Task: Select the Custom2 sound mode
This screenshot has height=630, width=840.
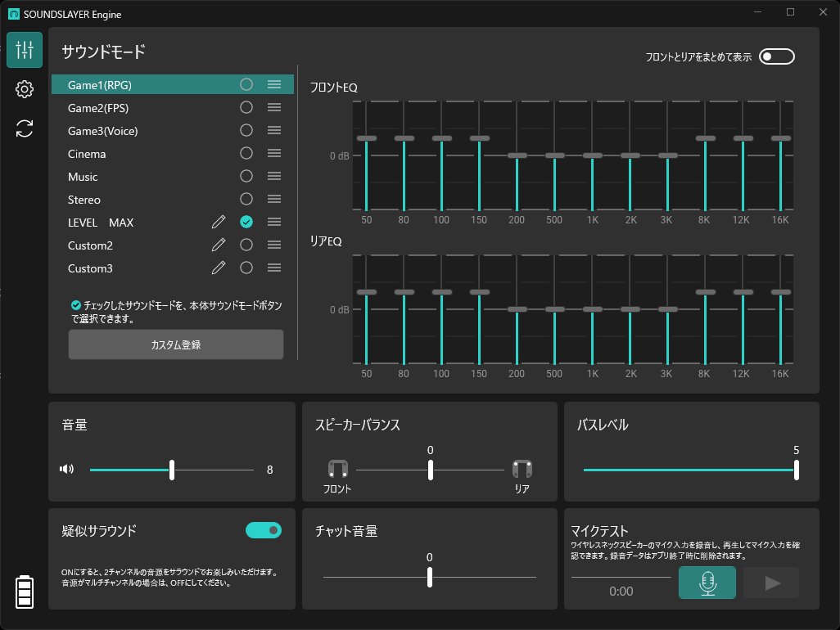Action: (x=173, y=245)
